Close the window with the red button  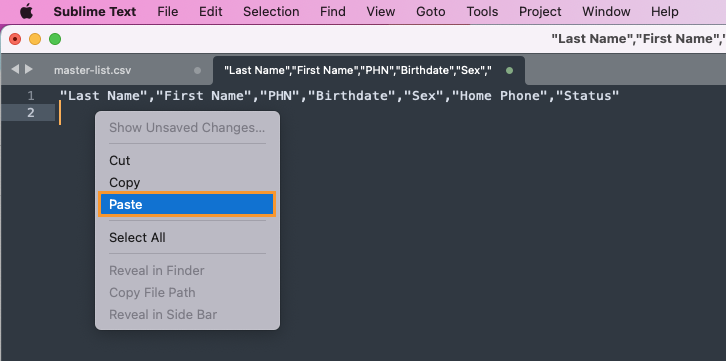pyautogui.click(x=15, y=39)
